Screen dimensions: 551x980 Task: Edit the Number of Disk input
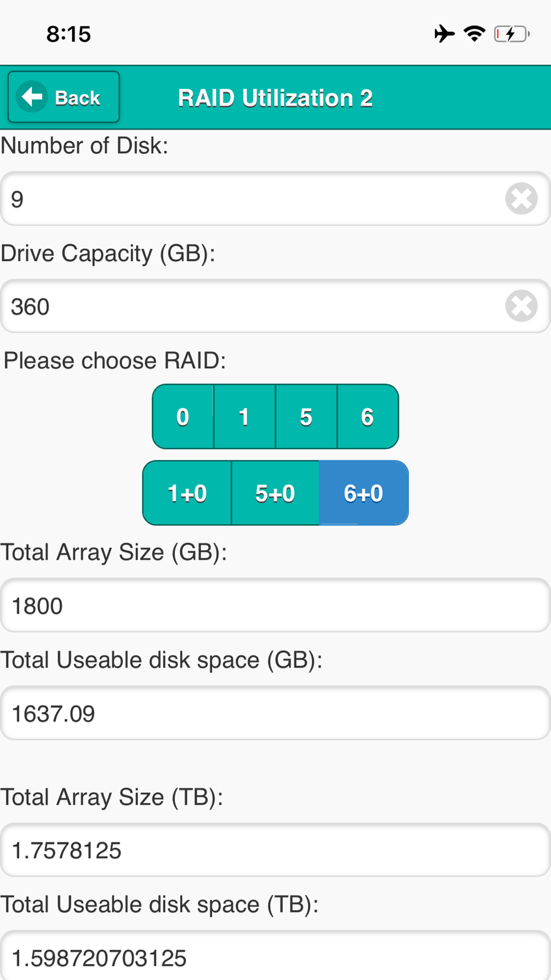[x=253, y=198]
